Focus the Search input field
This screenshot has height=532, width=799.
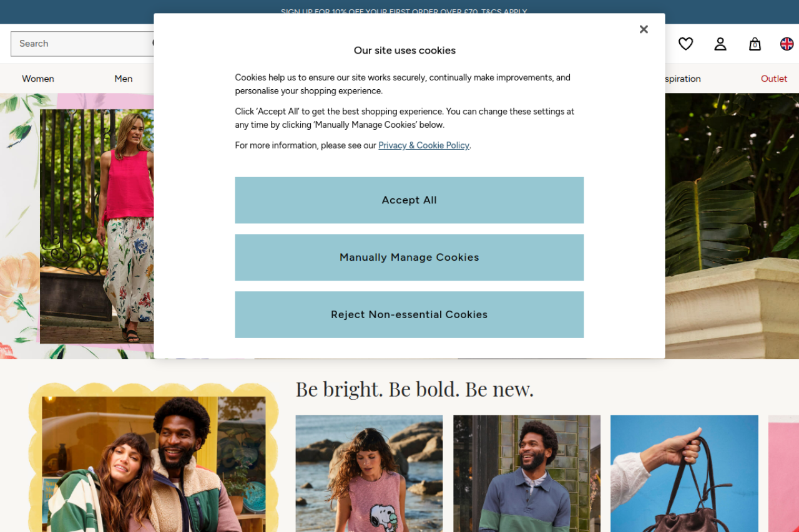coord(82,44)
